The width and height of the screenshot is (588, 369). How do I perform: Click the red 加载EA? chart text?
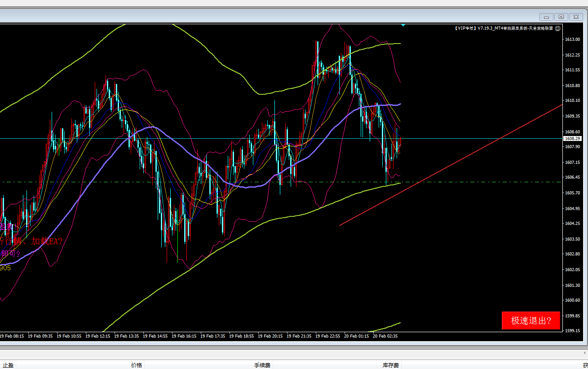pyautogui.click(x=47, y=241)
